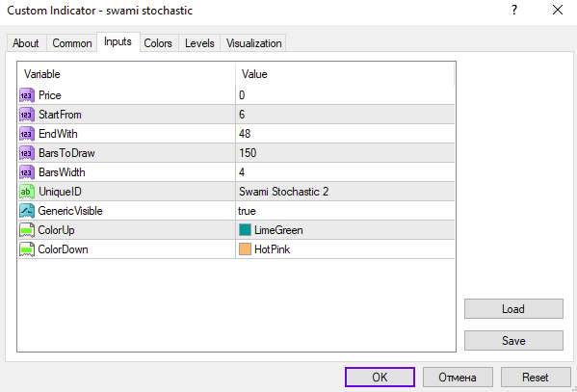Click the integer icon beside EndWith
This screenshot has width=577, height=392.
point(27,134)
